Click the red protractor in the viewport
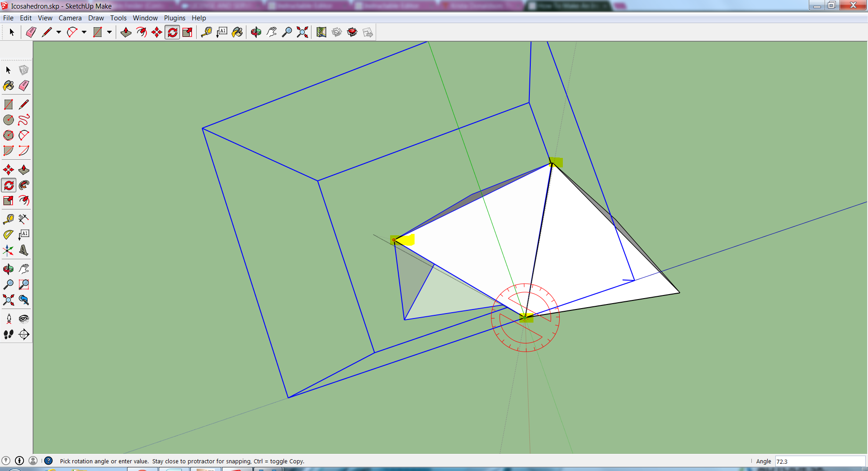 pos(525,318)
